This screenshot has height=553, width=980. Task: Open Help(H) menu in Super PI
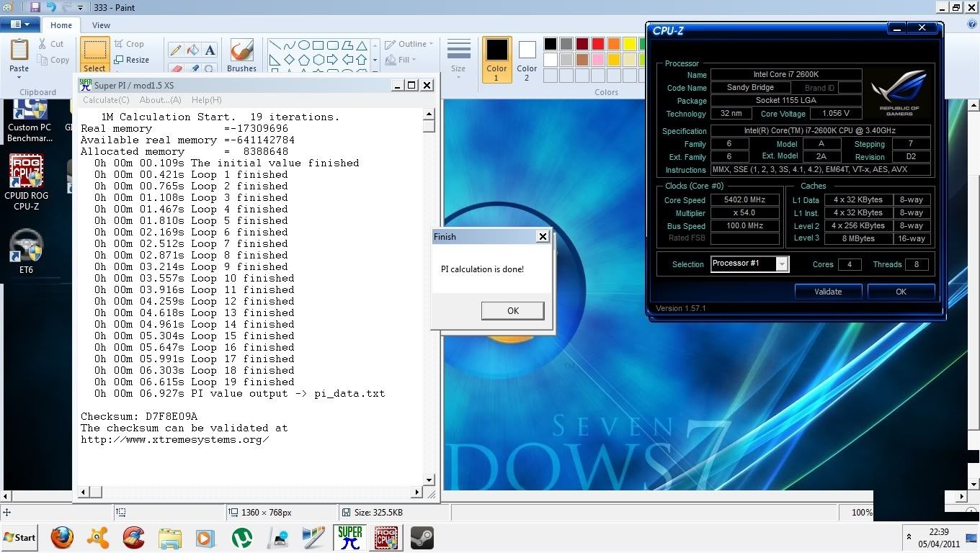pyautogui.click(x=206, y=100)
